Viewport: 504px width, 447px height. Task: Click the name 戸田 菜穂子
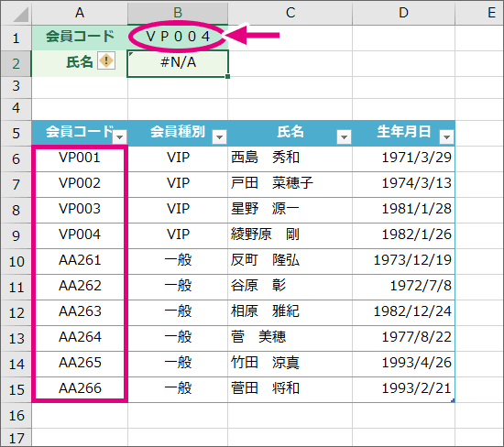[272, 183]
